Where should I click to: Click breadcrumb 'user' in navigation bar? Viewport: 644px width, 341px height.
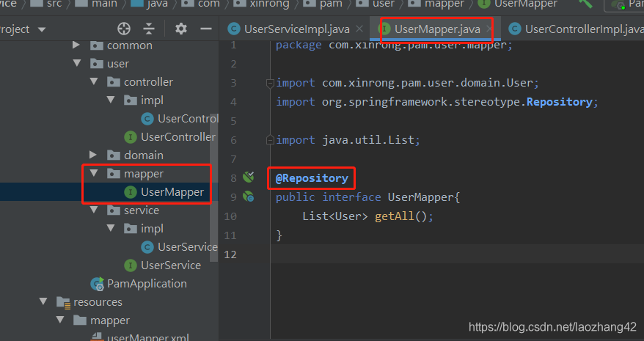point(384,4)
